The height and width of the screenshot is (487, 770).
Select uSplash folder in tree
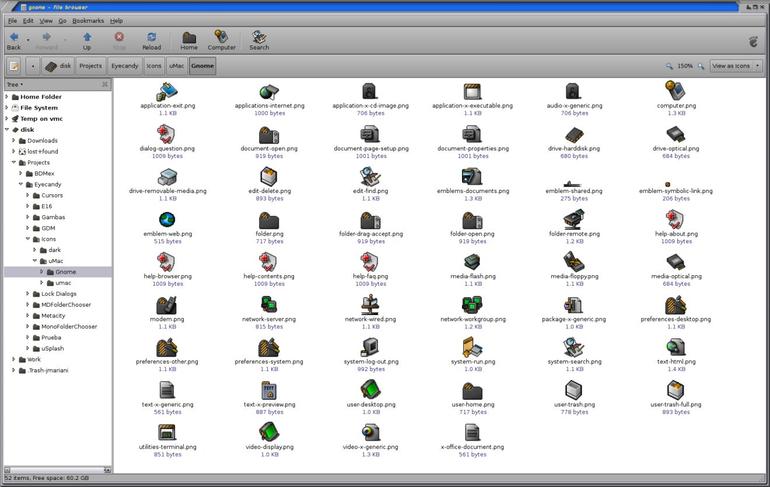(53, 349)
